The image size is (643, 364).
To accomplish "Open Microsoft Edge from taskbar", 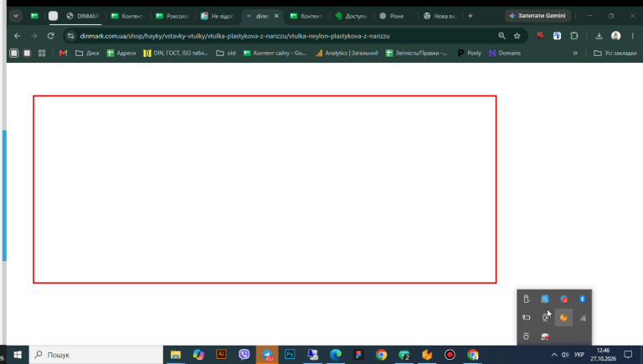I will pos(336,355).
